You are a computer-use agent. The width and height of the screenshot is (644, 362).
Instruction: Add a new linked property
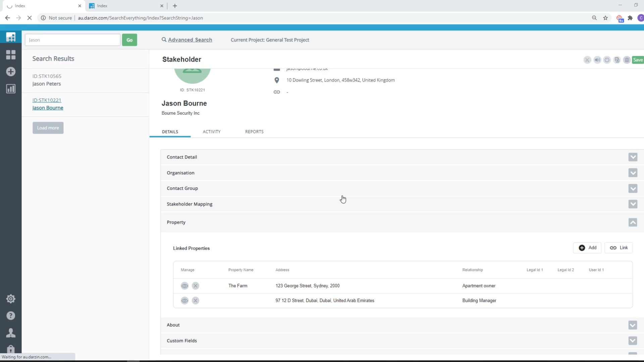click(x=587, y=248)
